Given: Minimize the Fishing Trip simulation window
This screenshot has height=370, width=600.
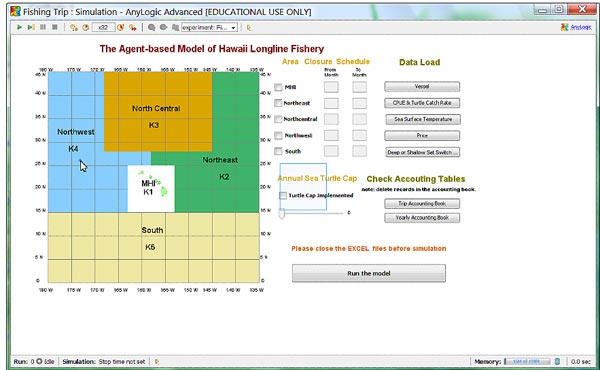Looking at the screenshot, I should 543,10.
